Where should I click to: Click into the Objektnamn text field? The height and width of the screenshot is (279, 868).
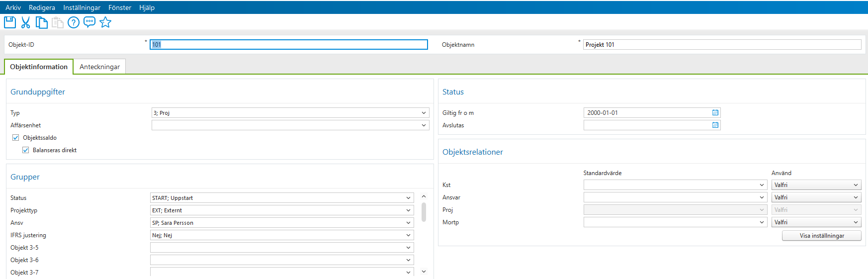(x=722, y=45)
